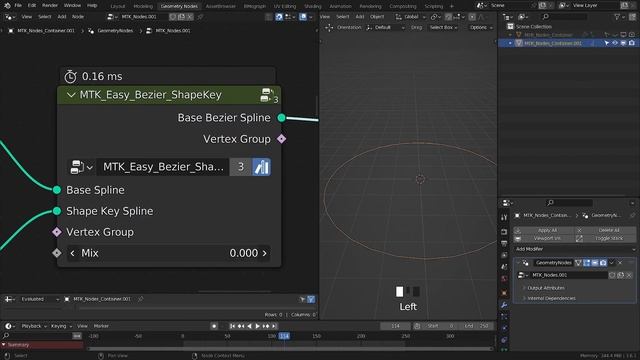Open viewport Object menu
Screen dimensions: 640x360
(377, 17)
